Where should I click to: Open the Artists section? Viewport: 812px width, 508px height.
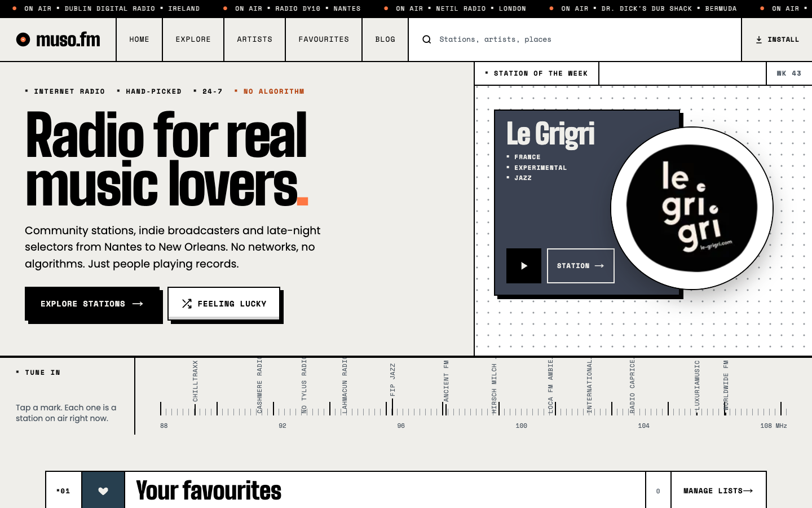click(x=255, y=40)
